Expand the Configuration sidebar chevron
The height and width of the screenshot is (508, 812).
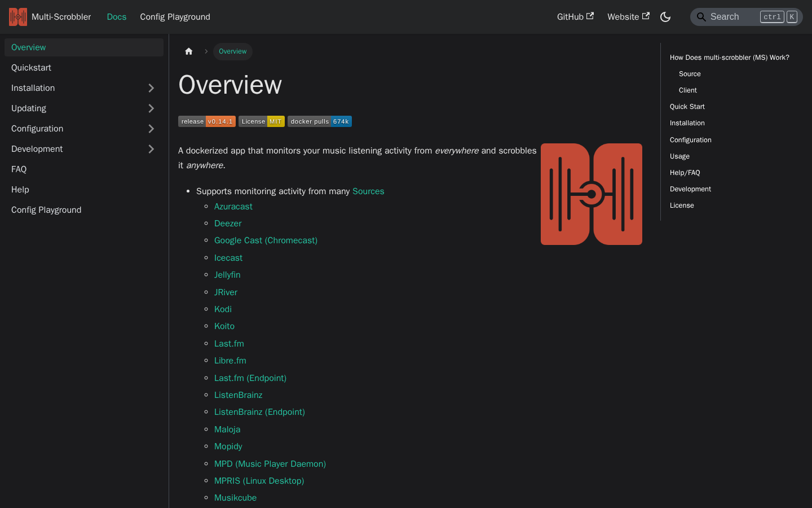(151, 129)
